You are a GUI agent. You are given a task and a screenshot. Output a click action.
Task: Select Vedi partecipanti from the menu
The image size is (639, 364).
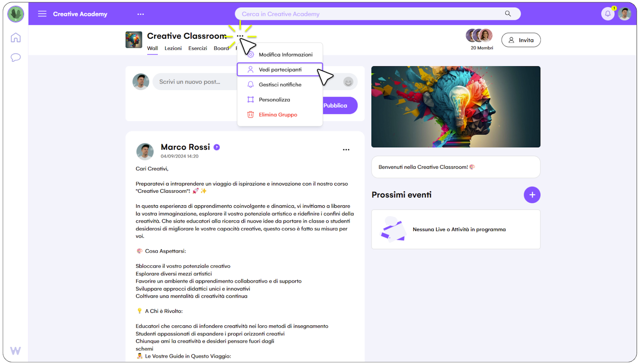coord(280,69)
